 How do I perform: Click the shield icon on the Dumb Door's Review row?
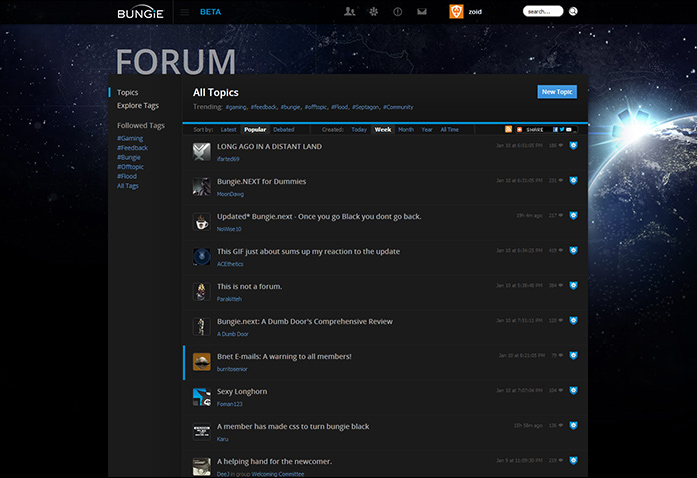(573, 321)
